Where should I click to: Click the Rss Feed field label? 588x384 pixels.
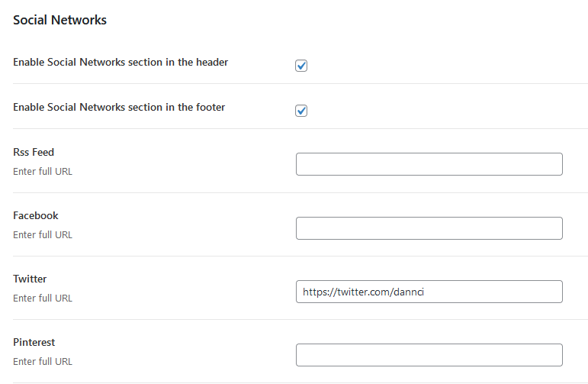tap(34, 152)
